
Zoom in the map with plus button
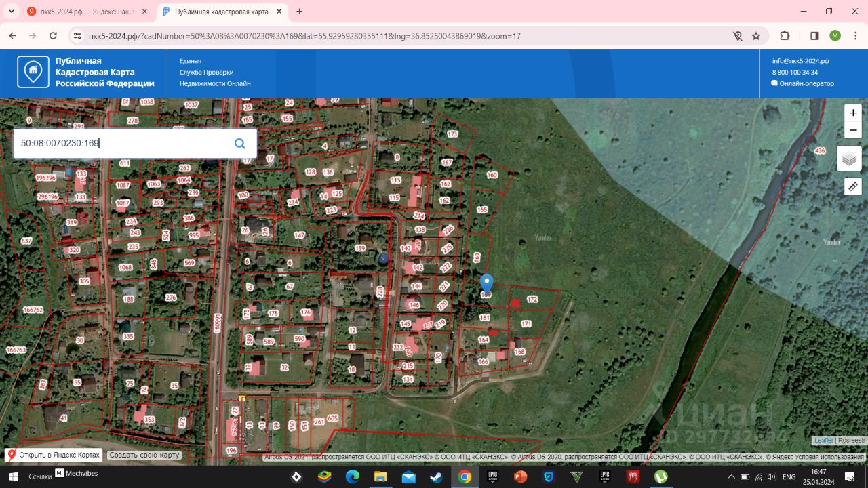coord(852,113)
